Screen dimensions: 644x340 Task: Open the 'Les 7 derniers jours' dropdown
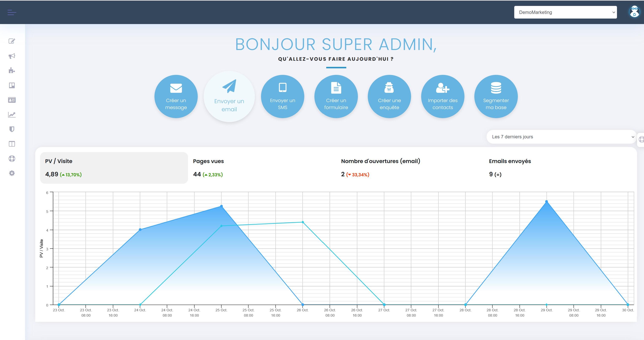click(x=561, y=137)
